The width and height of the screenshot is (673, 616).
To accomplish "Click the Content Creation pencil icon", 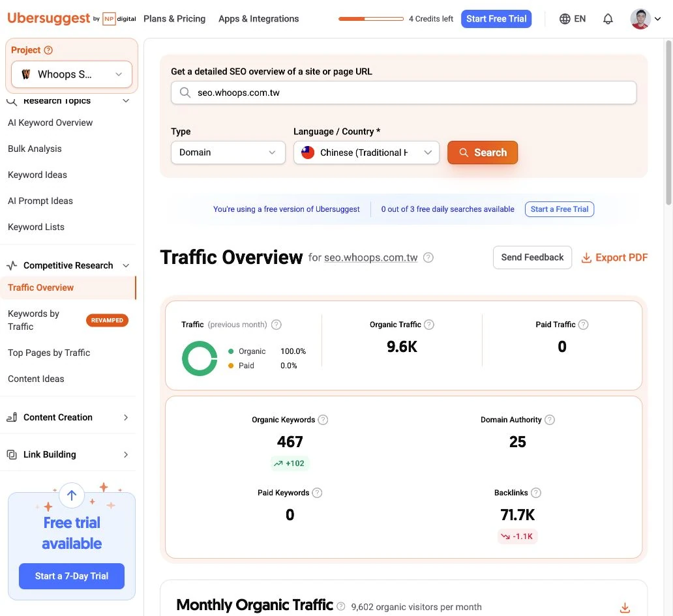I will [x=12, y=417].
